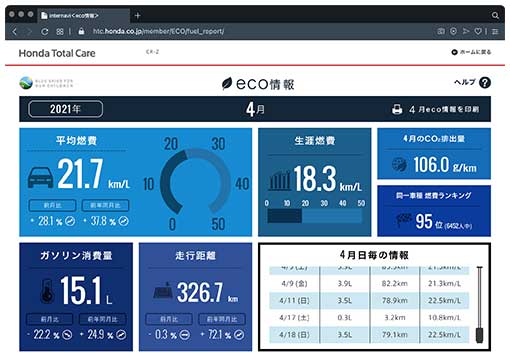Click the down-trend icon next to 22.2%
The height and width of the screenshot is (361, 510).
pos(67,334)
